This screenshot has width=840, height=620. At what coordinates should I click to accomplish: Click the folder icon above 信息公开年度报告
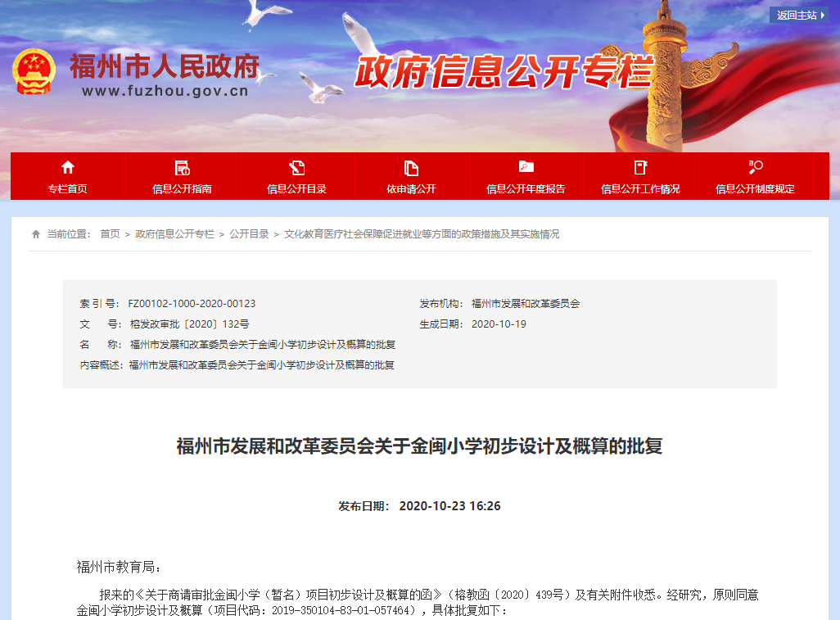click(x=526, y=166)
